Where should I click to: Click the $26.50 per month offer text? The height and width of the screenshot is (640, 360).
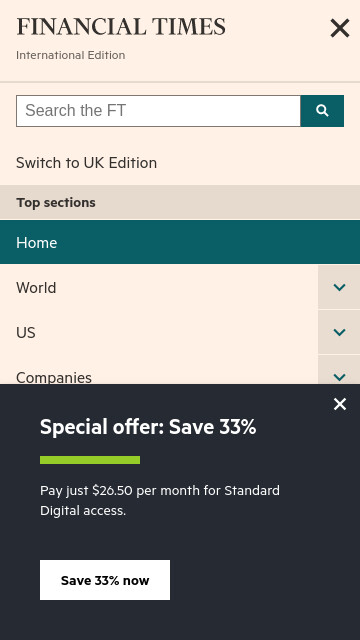click(160, 500)
